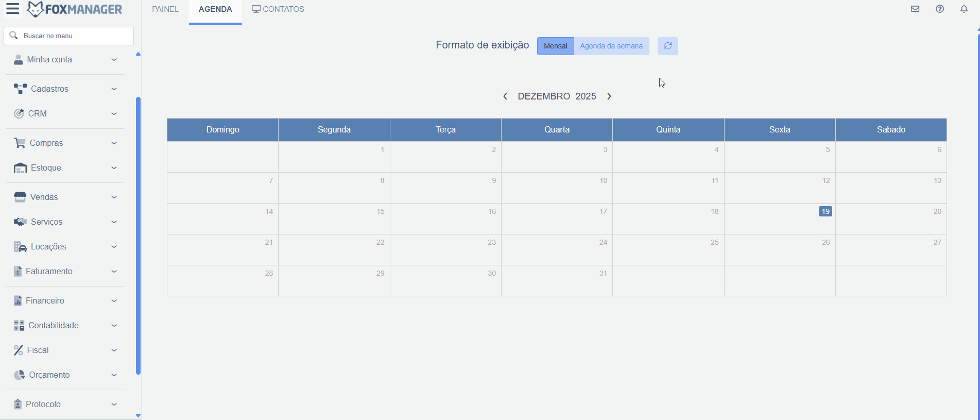Expand the Cadastros section chevron
The width and height of the screenshot is (980, 420).
click(x=114, y=89)
